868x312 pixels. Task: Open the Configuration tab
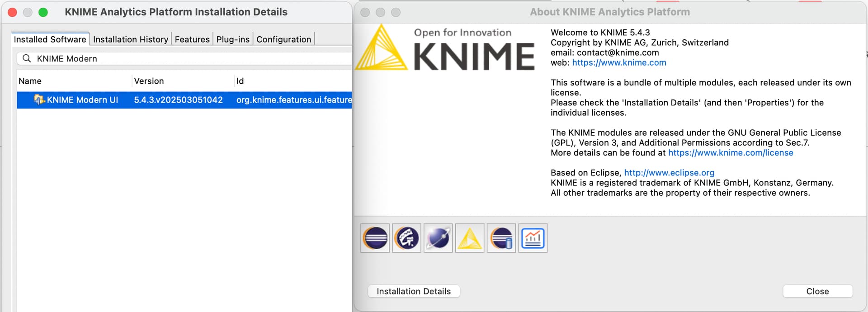(x=283, y=39)
